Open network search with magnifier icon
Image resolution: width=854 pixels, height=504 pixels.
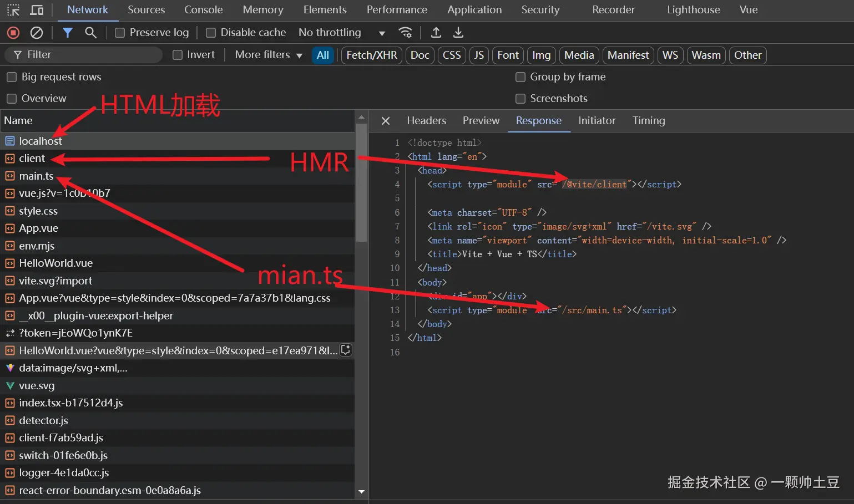coord(91,33)
